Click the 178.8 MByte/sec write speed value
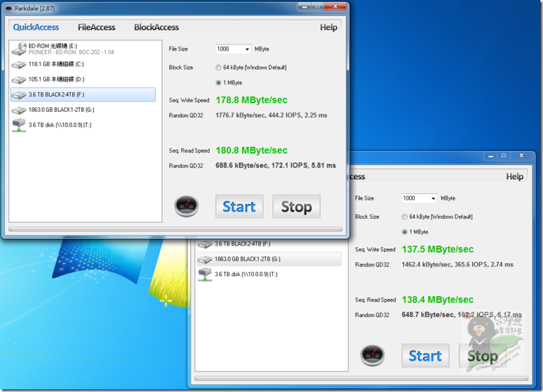 tap(251, 100)
